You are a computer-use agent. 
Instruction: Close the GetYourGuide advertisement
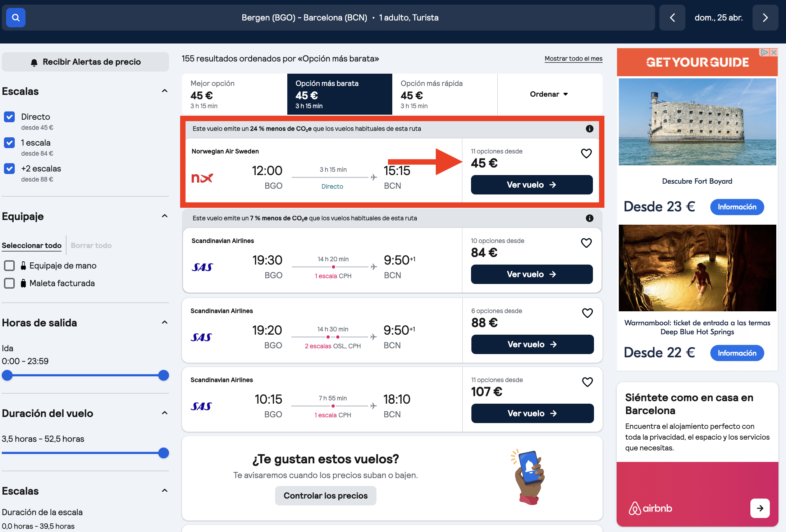(774, 52)
